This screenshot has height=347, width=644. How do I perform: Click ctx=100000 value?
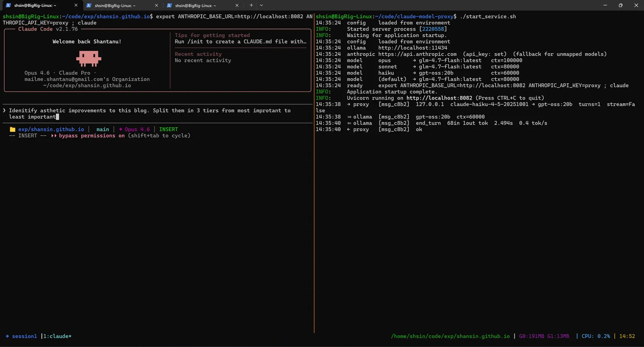(x=507, y=60)
